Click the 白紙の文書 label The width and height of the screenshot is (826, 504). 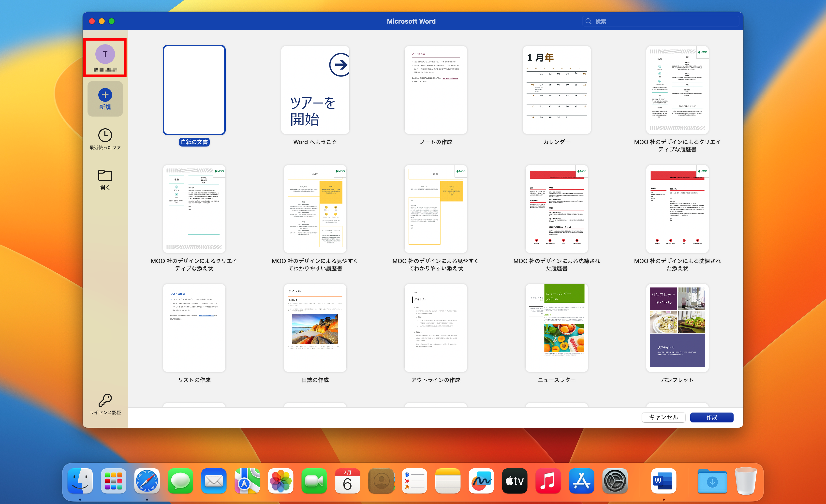click(194, 142)
